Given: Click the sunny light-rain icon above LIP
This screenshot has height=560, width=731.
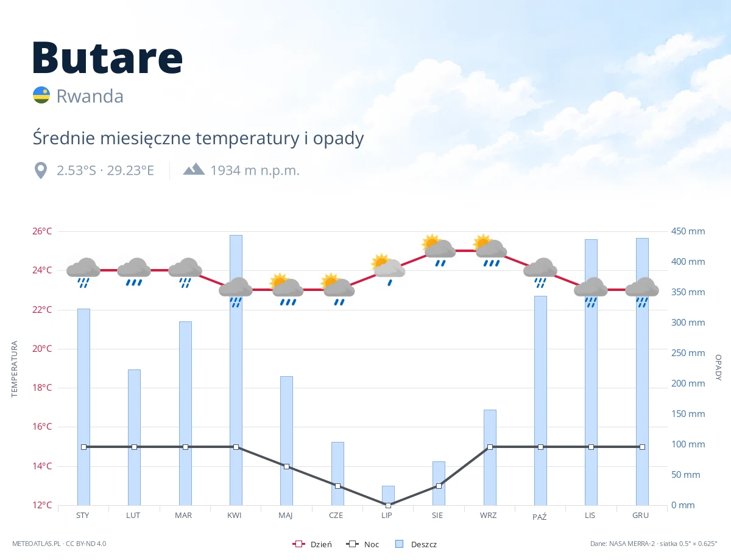Looking at the screenshot, I should pyautogui.click(x=388, y=270).
